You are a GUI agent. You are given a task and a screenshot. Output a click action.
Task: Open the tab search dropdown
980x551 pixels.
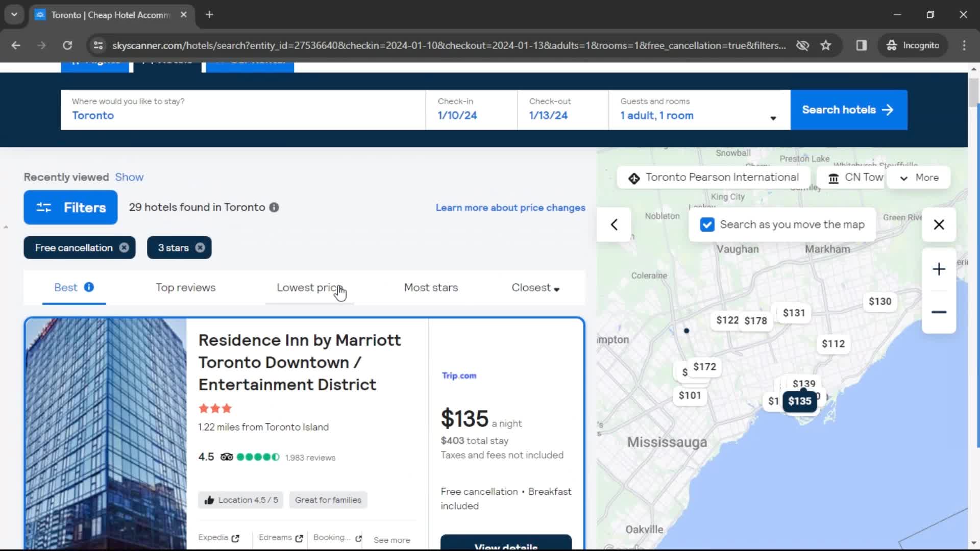[14, 15]
